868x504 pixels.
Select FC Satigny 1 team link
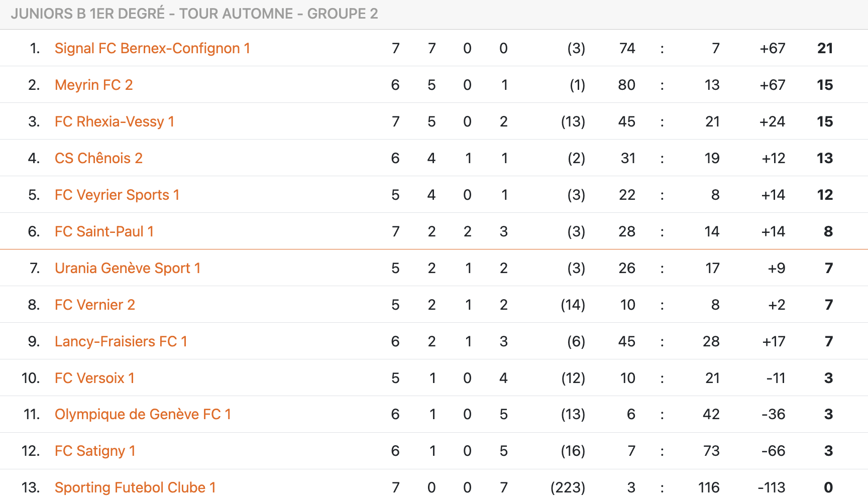pos(95,451)
